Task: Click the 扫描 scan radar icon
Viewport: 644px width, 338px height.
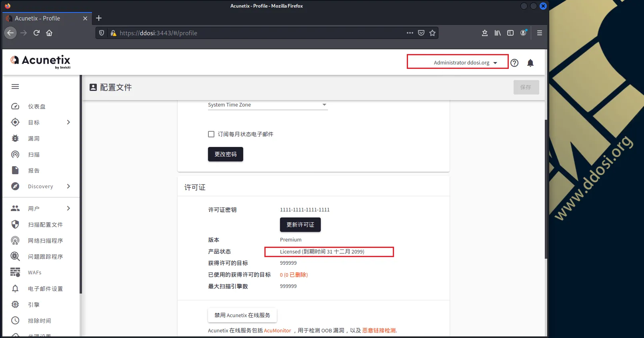Action: pos(15,154)
